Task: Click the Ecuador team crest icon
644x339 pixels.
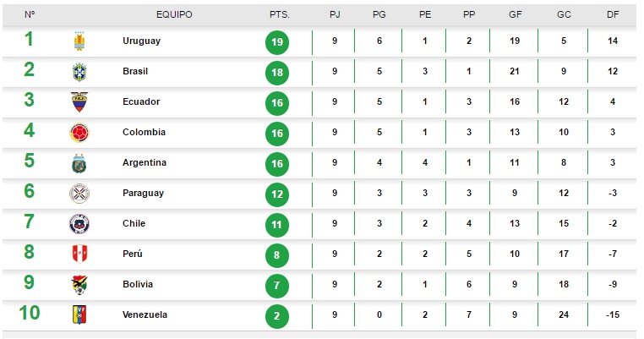Action: tap(79, 102)
